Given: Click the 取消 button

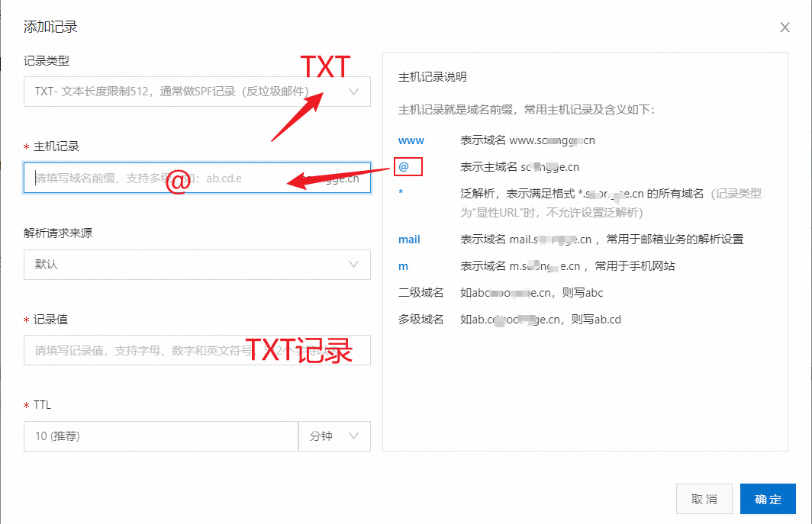Looking at the screenshot, I should (x=704, y=499).
